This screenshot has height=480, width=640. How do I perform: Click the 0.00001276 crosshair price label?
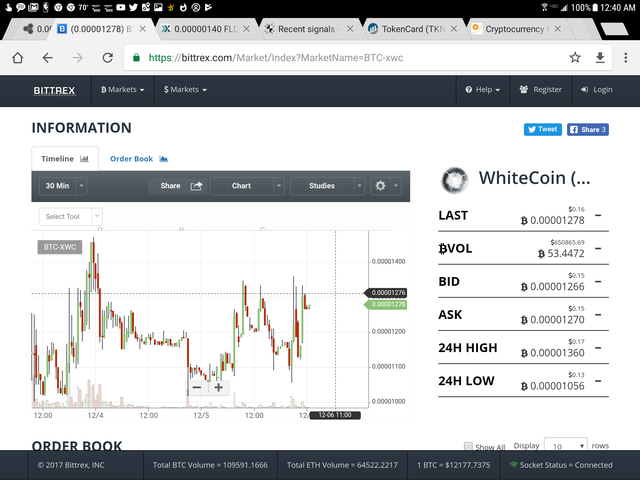click(x=386, y=293)
